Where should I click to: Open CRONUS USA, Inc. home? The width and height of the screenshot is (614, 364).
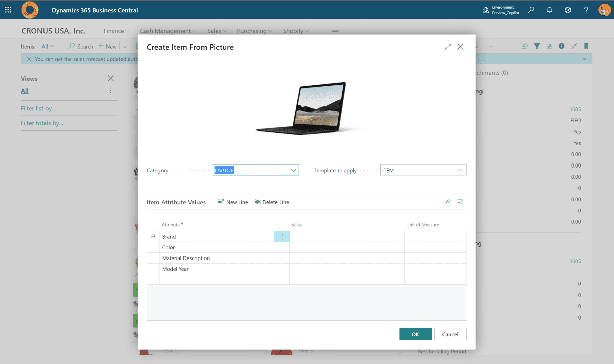point(53,31)
